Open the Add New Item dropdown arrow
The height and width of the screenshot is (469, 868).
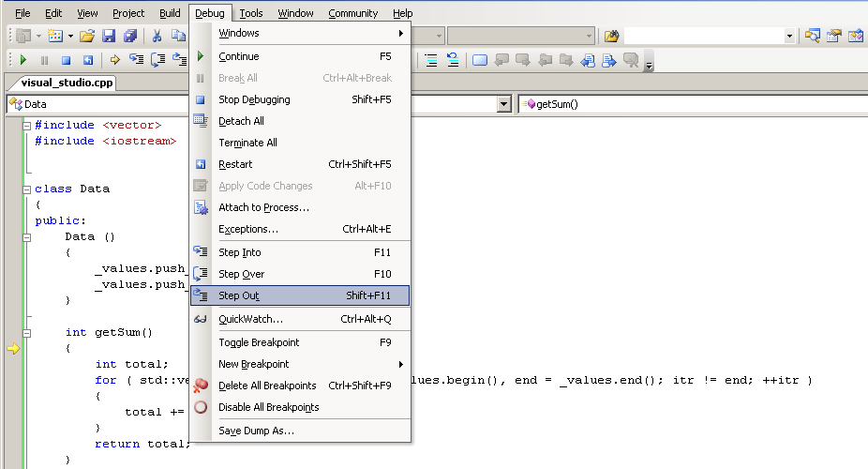(71, 37)
